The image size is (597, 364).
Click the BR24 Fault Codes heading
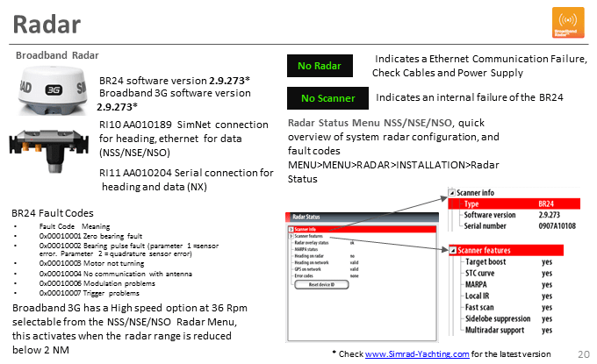click(53, 213)
